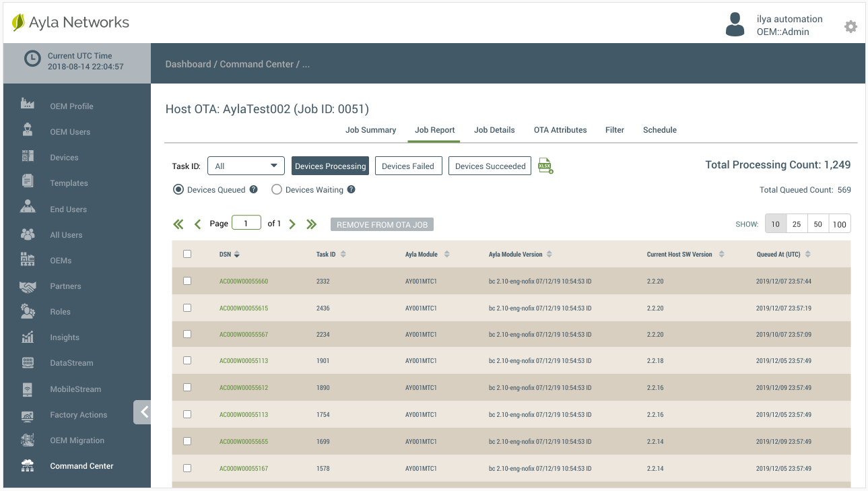Check the select-all header checkbox
Viewport: 868px width, 491px height.
[x=187, y=254]
